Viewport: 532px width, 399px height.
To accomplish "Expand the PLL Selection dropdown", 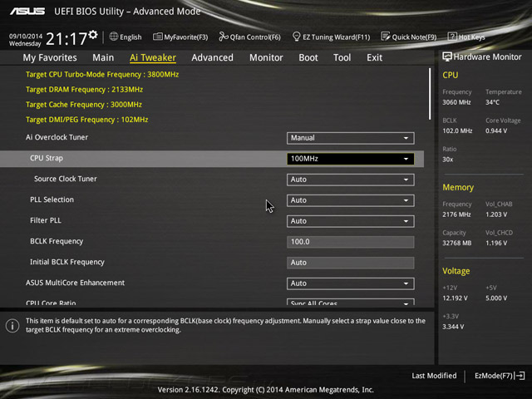I will coord(351,200).
